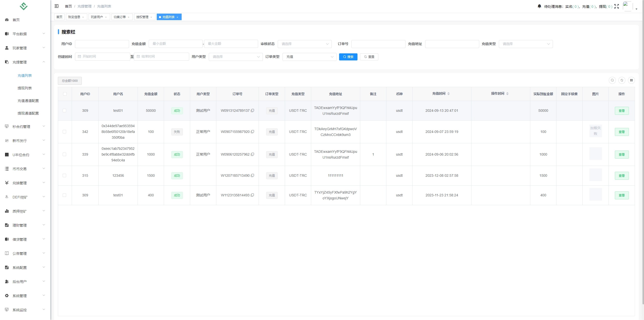Toggle the select-all header checkbox
Viewport: 644px width, 320px height.
[x=65, y=94]
